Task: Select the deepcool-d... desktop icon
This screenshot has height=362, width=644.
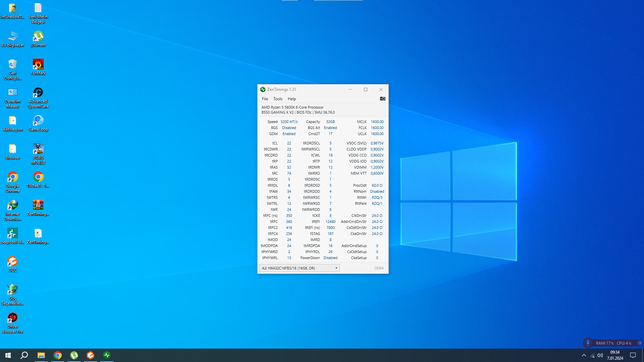Action: pos(13,236)
